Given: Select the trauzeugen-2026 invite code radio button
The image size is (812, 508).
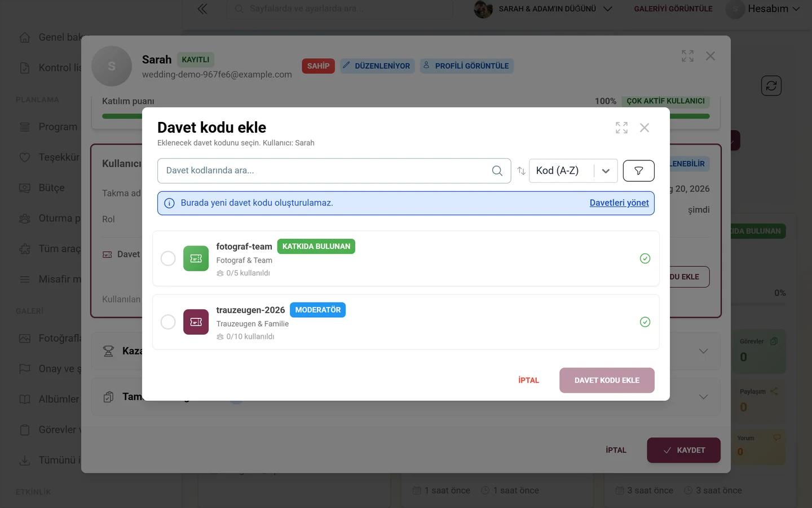Looking at the screenshot, I should point(168,322).
